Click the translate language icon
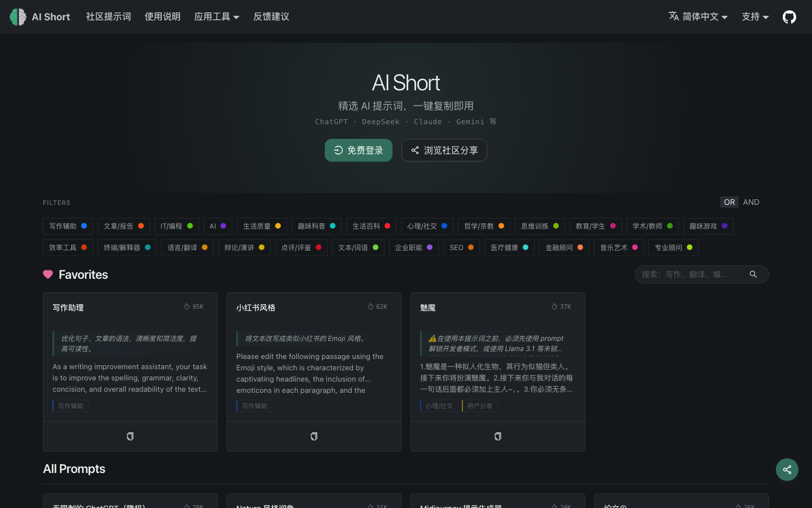This screenshot has height=508, width=812. 673,16
